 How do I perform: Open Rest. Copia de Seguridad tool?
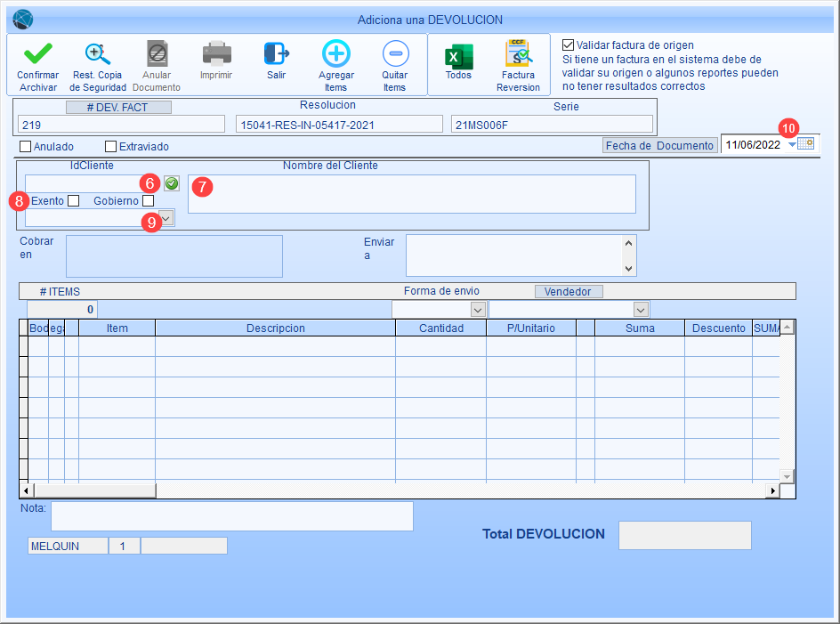tap(98, 53)
